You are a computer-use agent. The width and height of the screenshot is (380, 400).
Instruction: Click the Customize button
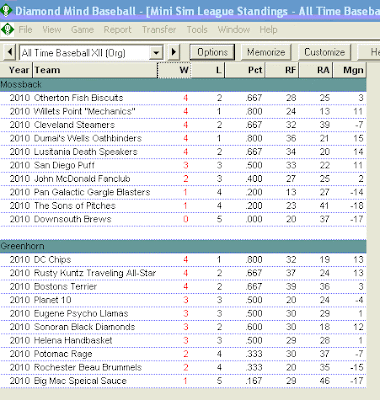[324, 52]
